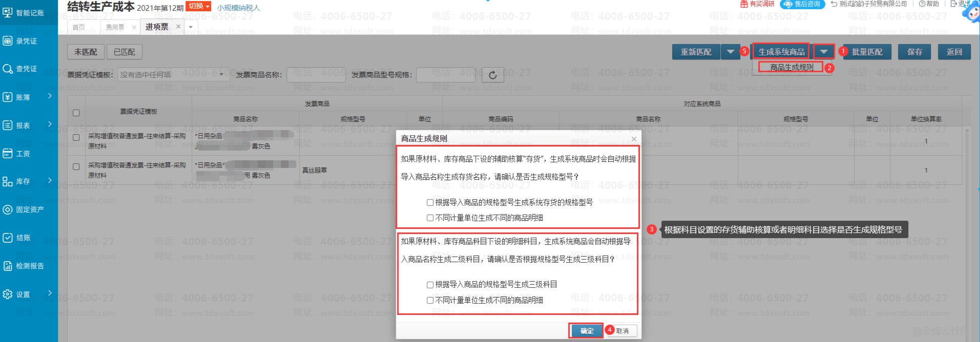Open 查凭证 search icon in sidebar
This screenshot has height=342, width=980.
[x=8, y=69]
